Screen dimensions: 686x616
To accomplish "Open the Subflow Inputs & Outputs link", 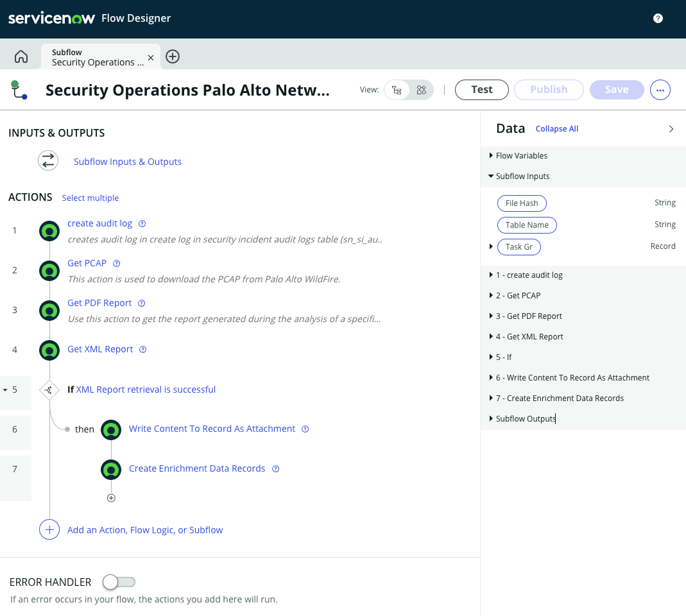I will click(127, 162).
